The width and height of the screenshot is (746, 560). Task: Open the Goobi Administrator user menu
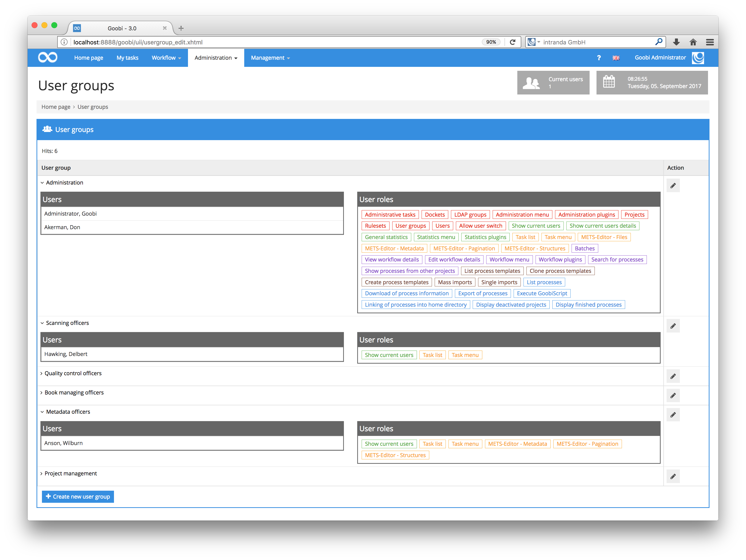click(660, 57)
